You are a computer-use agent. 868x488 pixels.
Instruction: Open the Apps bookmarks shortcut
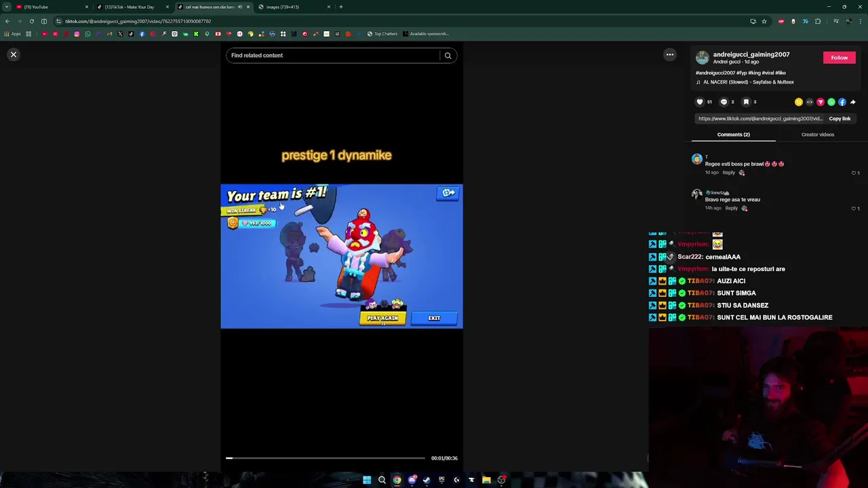tap(12, 34)
